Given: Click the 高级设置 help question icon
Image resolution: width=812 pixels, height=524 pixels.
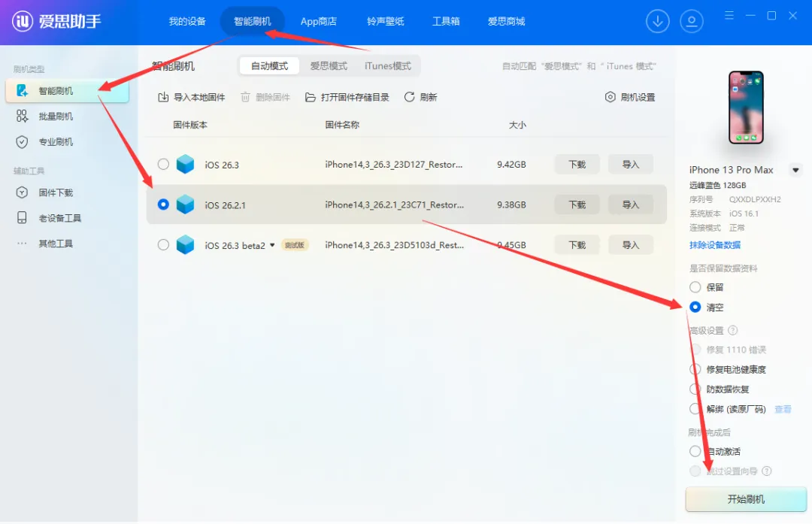Looking at the screenshot, I should [x=733, y=330].
